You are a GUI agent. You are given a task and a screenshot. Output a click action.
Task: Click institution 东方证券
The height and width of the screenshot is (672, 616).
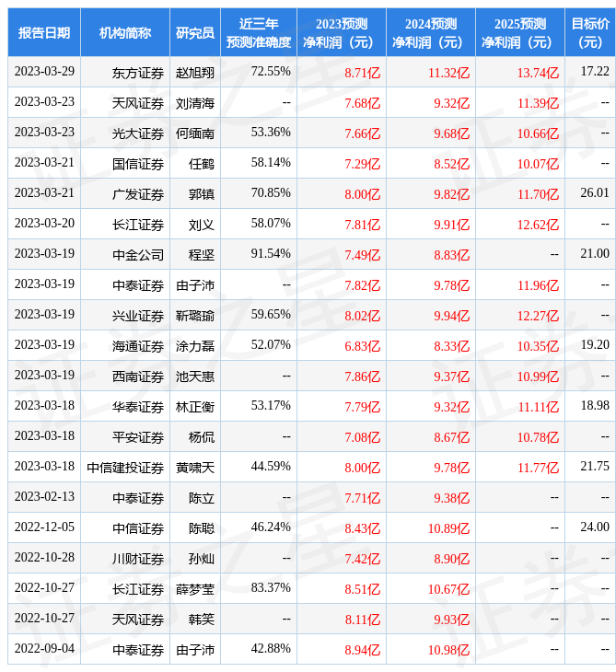tap(137, 73)
